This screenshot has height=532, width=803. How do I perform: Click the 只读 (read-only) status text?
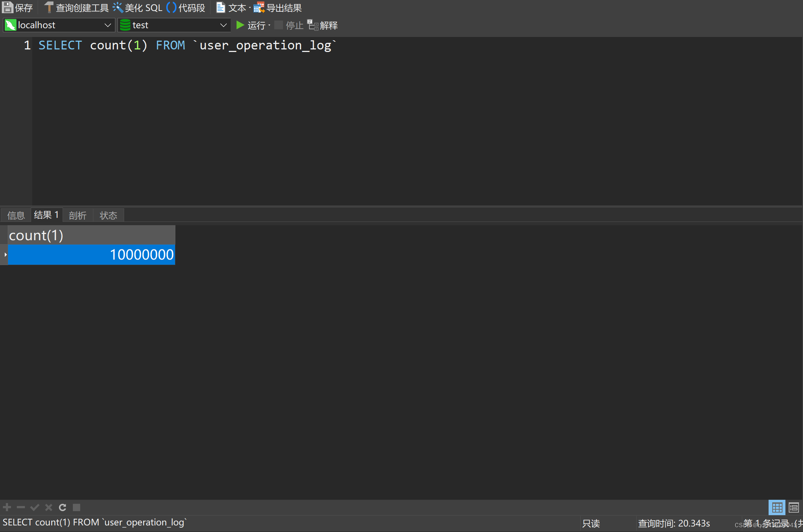(x=591, y=523)
